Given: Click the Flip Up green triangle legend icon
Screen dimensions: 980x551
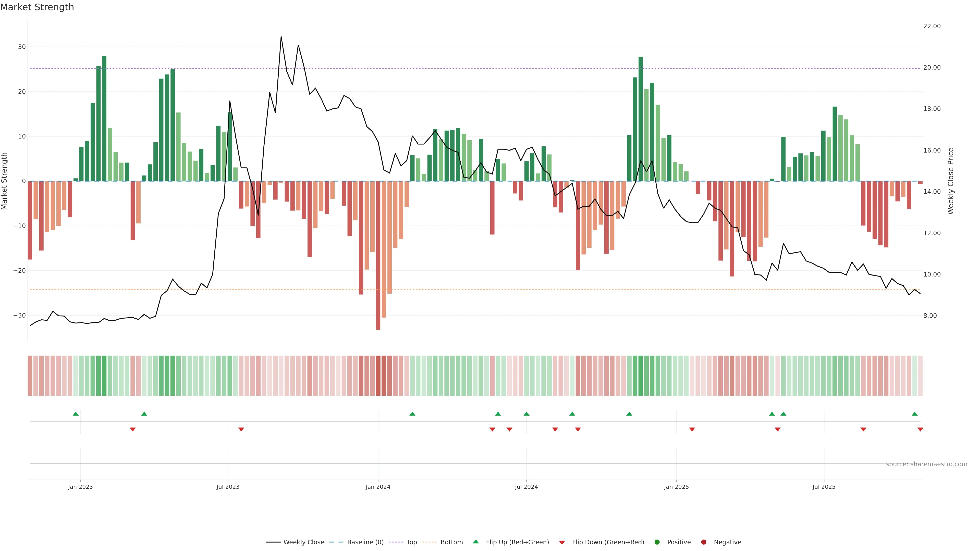Looking at the screenshot, I should click(x=475, y=542).
